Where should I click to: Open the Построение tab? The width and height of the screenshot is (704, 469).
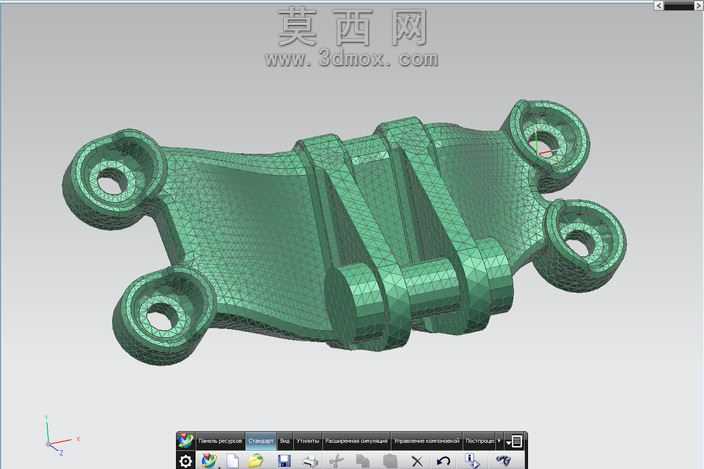point(479,441)
